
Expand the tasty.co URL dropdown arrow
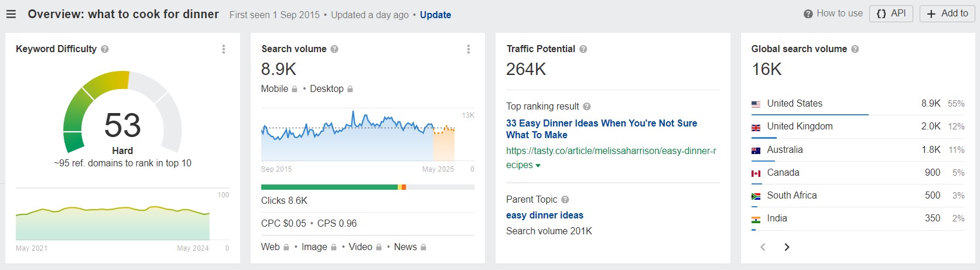click(x=538, y=166)
